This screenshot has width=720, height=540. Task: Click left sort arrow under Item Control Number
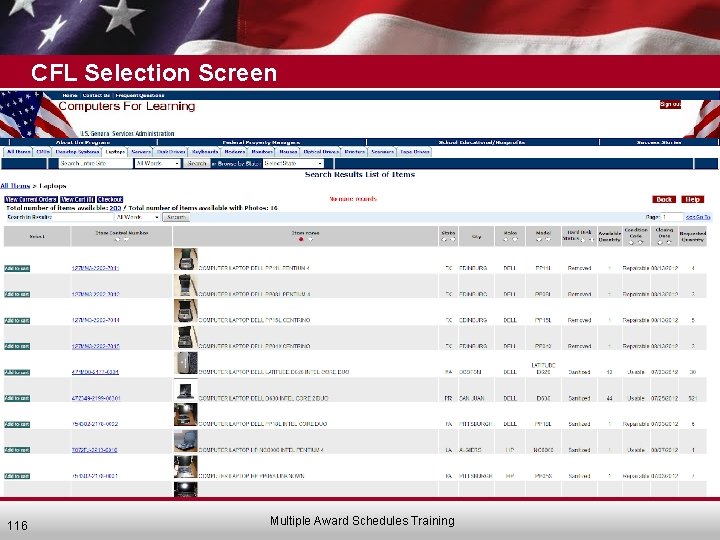pyautogui.click(x=118, y=239)
